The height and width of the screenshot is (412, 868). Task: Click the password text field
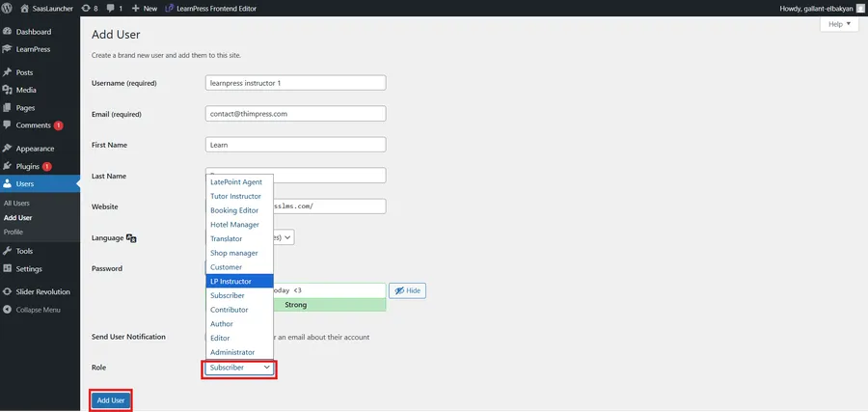tap(295, 290)
